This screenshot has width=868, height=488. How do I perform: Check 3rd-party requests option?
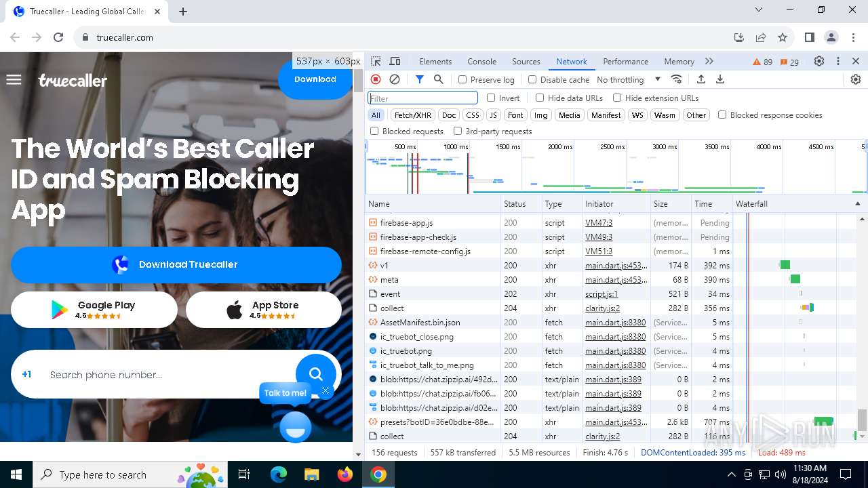(458, 131)
